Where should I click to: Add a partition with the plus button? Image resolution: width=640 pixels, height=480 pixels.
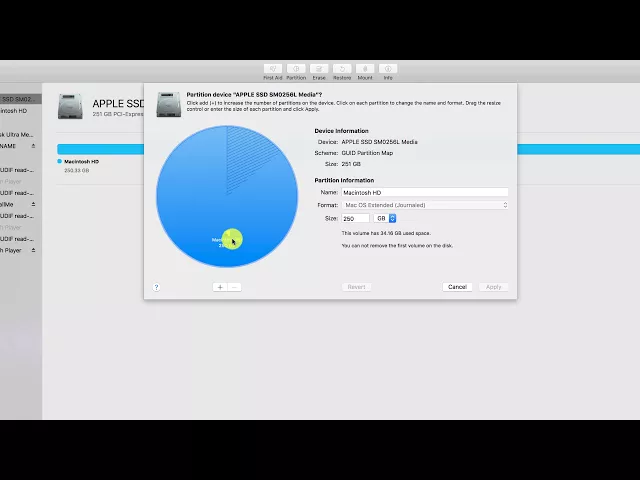[x=220, y=287]
